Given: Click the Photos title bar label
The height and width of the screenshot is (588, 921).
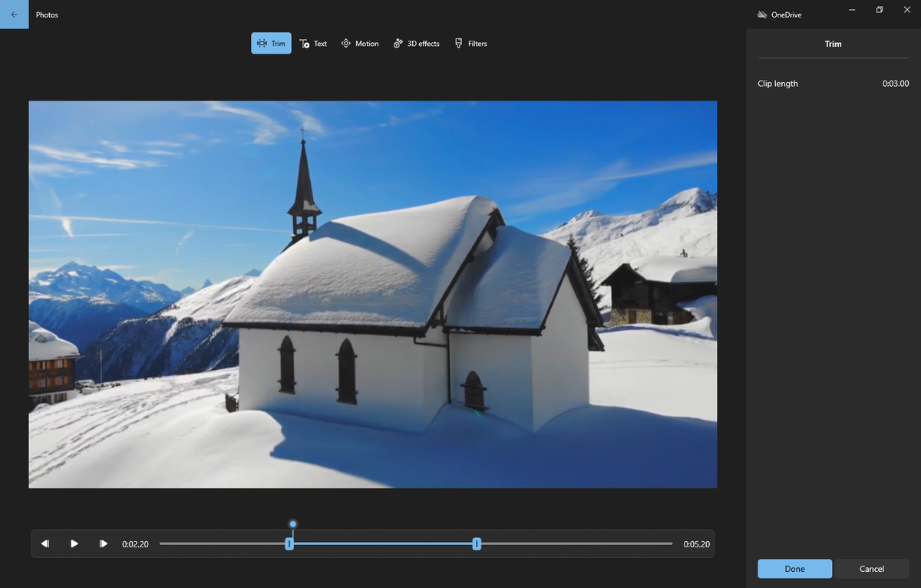Looking at the screenshot, I should pyautogui.click(x=47, y=14).
